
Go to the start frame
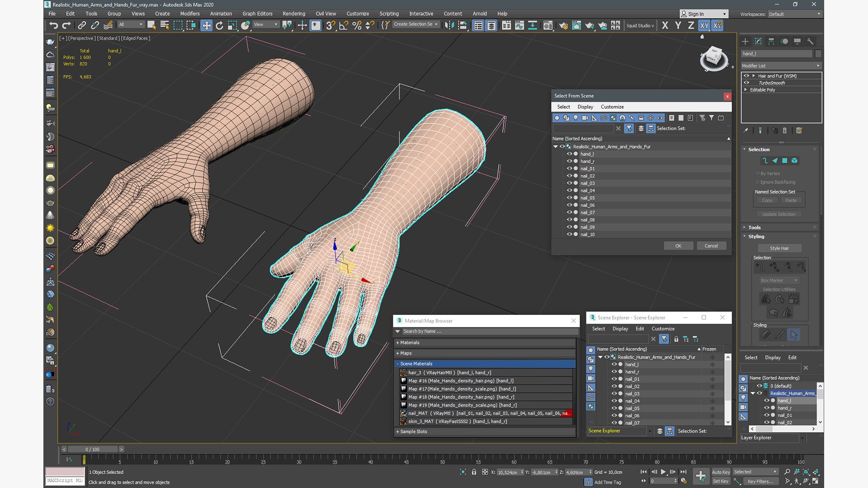644,472
